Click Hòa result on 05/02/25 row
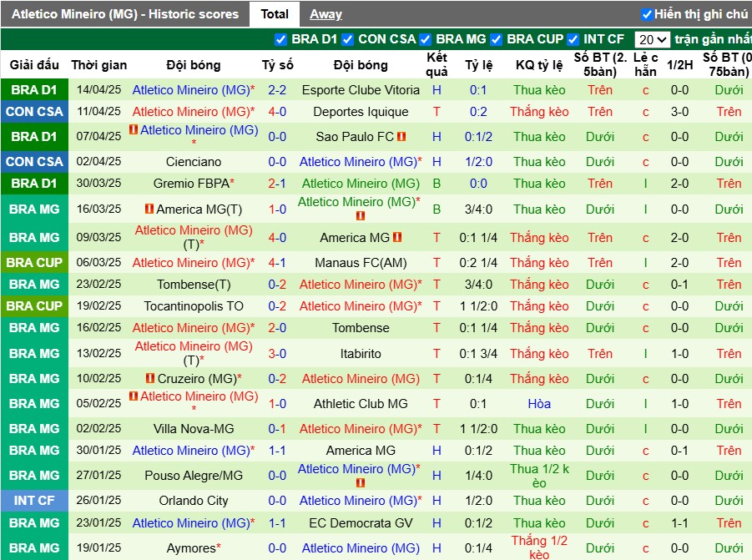Screen dimensions: 752x560 [x=539, y=404]
